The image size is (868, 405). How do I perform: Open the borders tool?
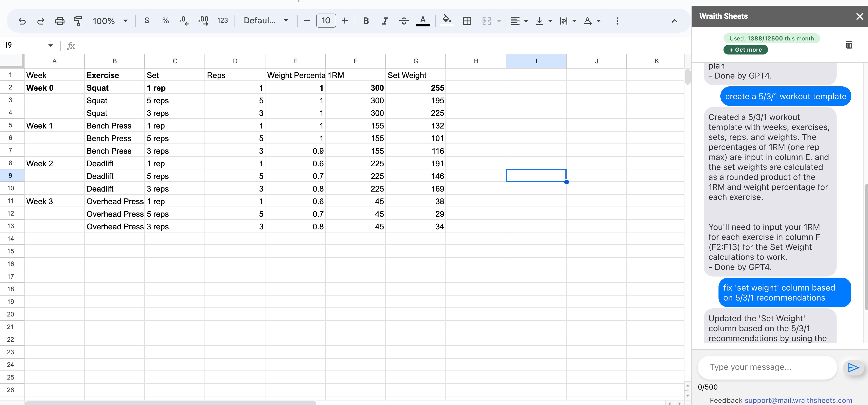[x=467, y=21]
